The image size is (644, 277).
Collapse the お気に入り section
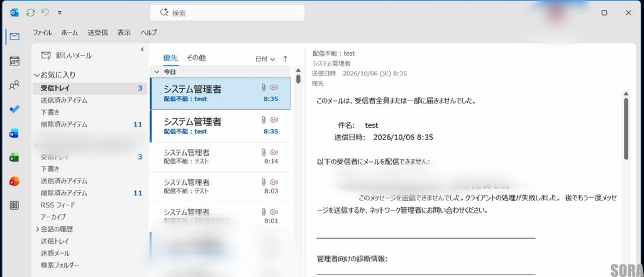click(37, 75)
